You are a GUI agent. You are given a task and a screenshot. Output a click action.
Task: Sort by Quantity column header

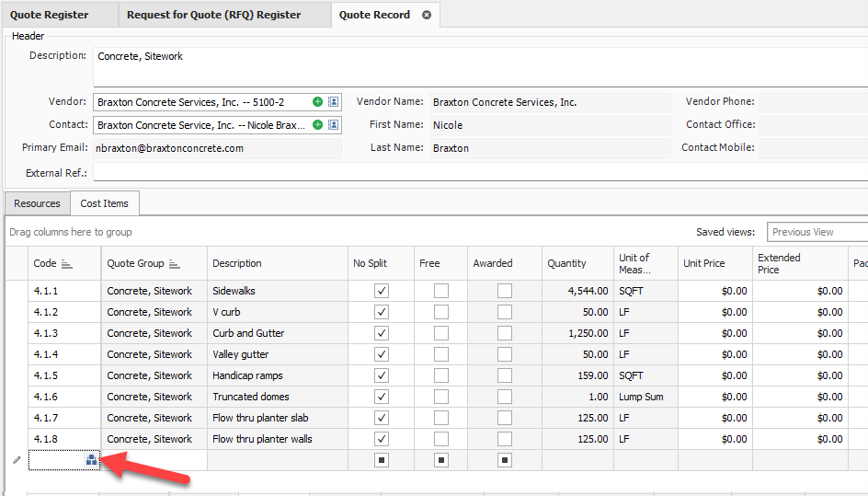pyautogui.click(x=577, y=263)
